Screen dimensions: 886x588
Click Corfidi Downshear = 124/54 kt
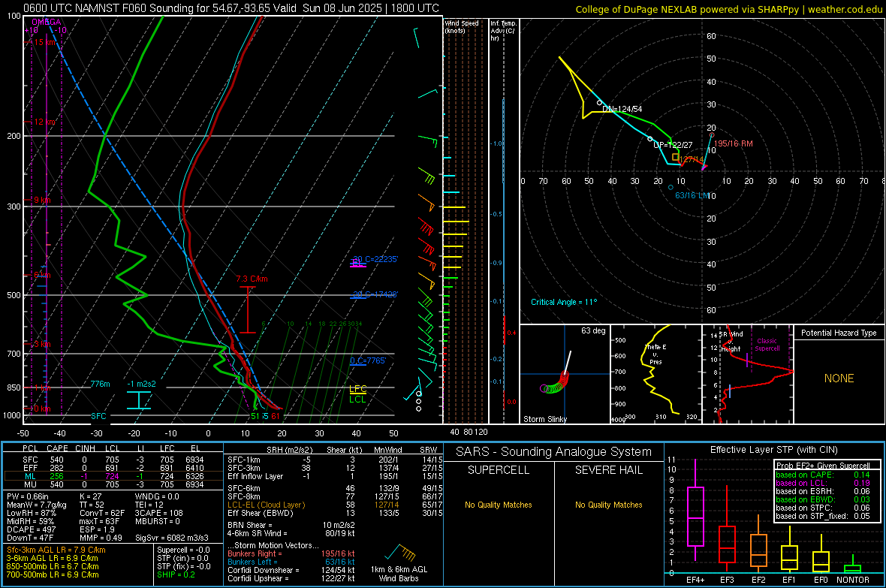(291, 570)
